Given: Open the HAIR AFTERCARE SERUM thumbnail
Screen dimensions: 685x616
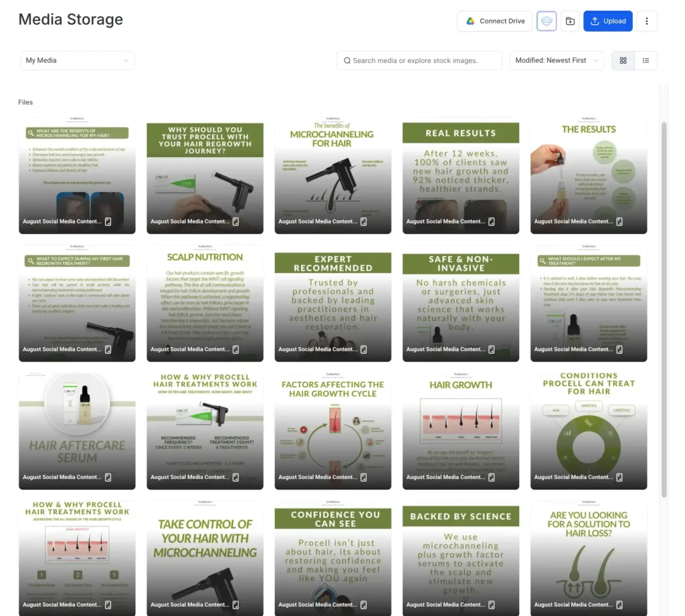Looking at the screenshot, I should click(77, 431).
